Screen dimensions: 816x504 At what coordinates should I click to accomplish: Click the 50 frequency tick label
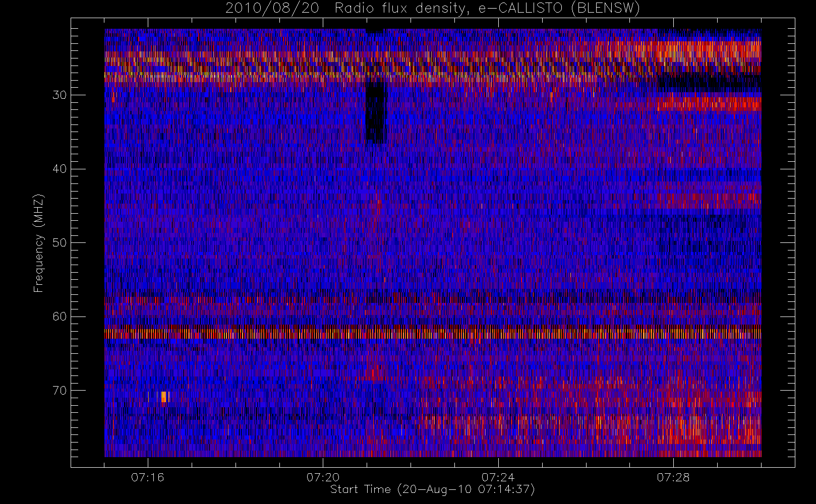[60, 243]
